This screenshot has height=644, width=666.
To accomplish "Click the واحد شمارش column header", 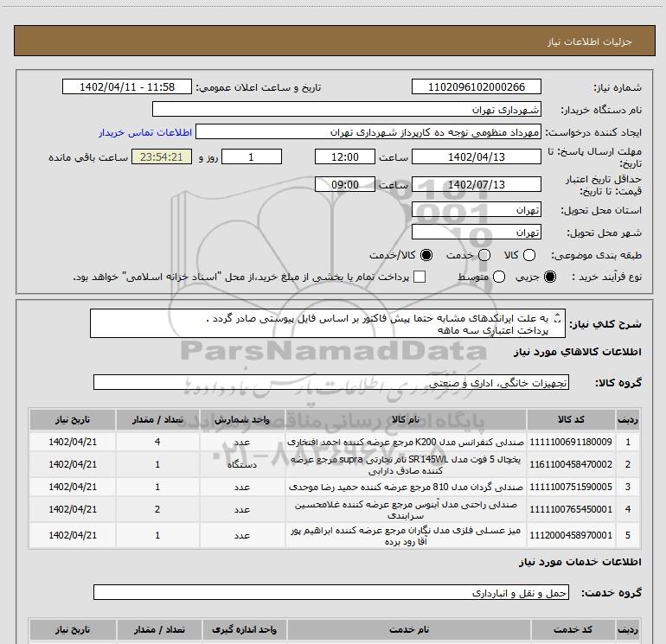I will (x=241, y=419).
